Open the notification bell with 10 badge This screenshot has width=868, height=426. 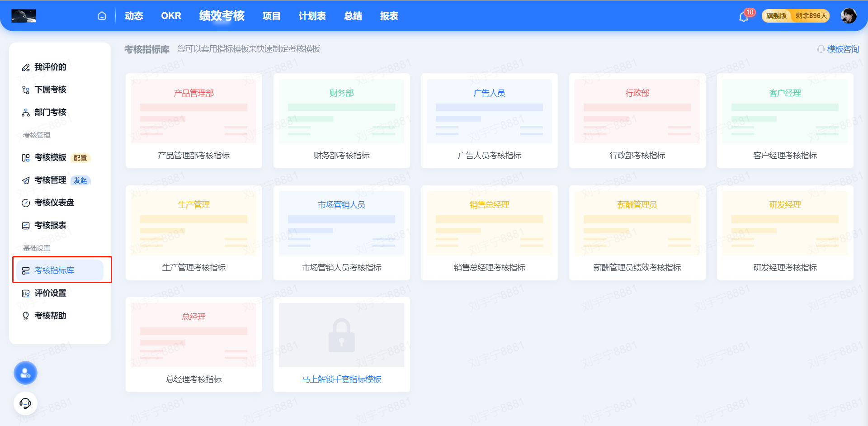(x=744, y=17)
